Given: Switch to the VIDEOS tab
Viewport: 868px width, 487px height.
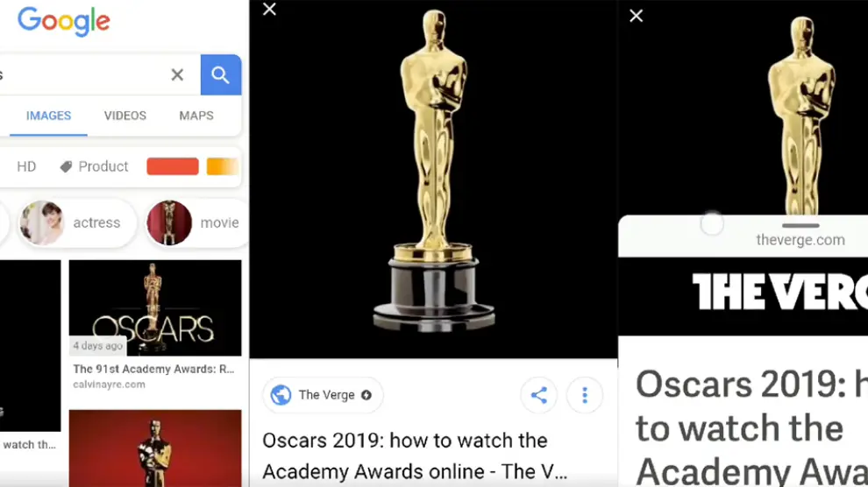Looking at the screenshot, I should coord(125,116).
